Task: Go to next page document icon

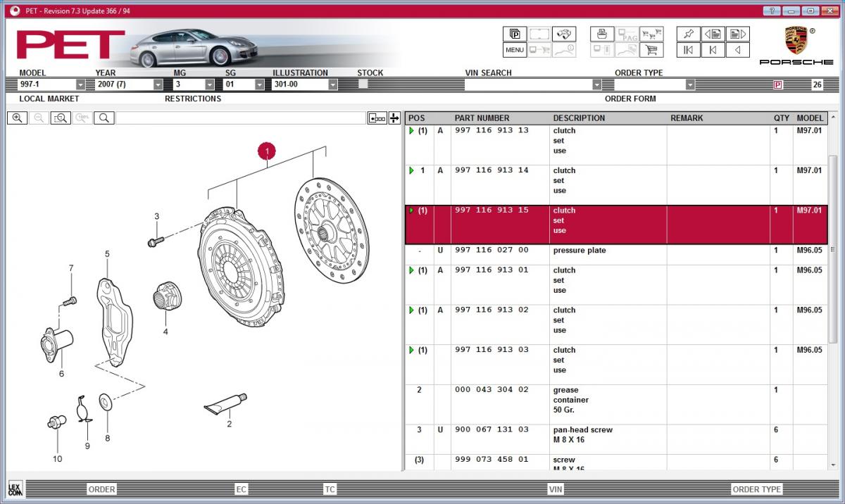Action: click(x=737, y=34)
